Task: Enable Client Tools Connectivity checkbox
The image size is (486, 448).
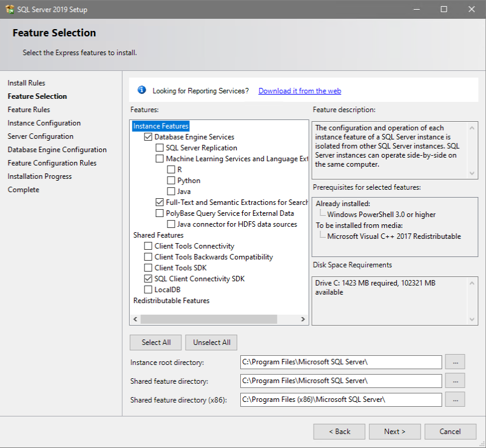Action: [x=148, y=246]
